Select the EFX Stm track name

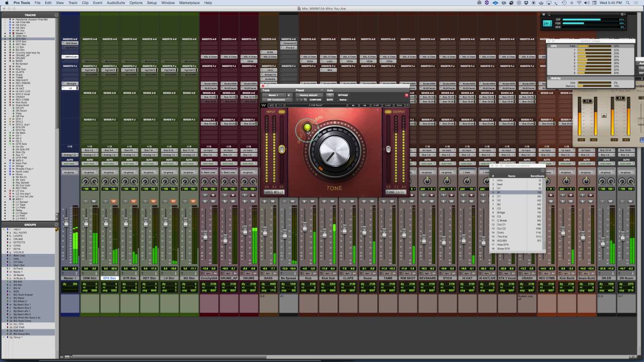109,278
